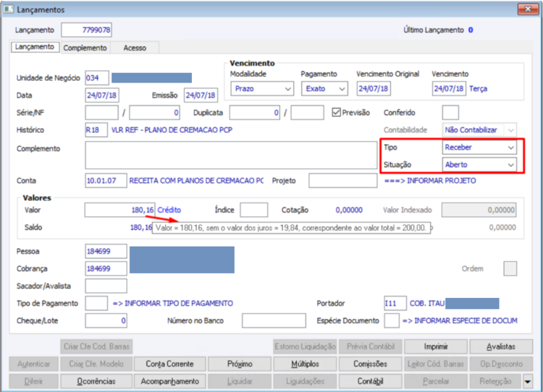543x392 pixels.
Task: Click the Lançamento number field 7799078
Action: point(87,30)
